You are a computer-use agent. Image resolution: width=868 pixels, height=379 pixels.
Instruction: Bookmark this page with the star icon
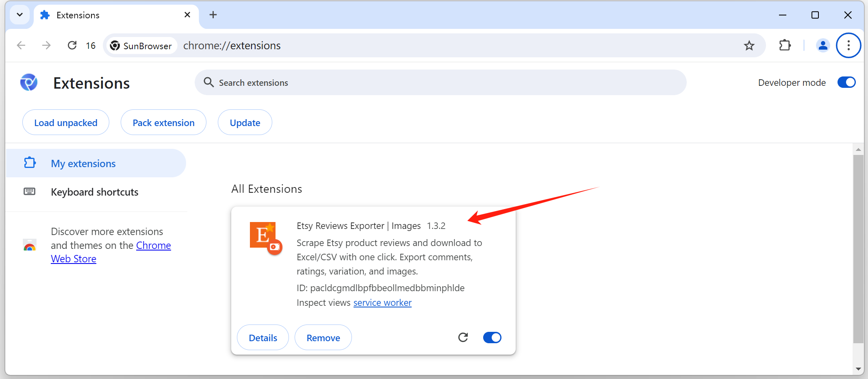pos(749,46)
